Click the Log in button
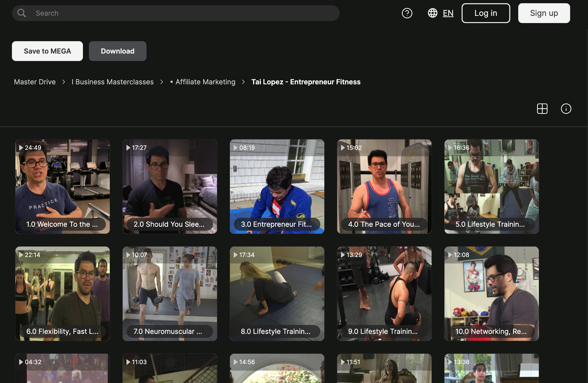Image resolution: width=588 pixels, height=383 pixels. pos(485,13)
